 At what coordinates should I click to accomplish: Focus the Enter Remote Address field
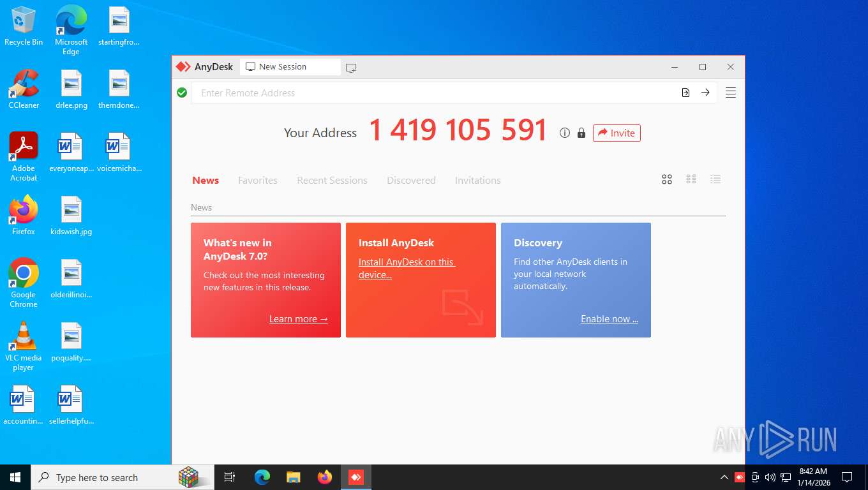tap(435, 93)
